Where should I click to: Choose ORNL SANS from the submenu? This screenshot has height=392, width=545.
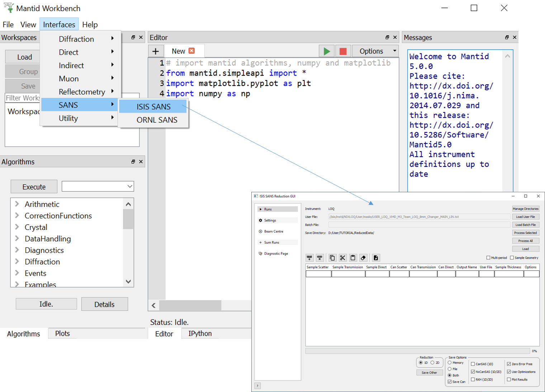tap(153, 120)
